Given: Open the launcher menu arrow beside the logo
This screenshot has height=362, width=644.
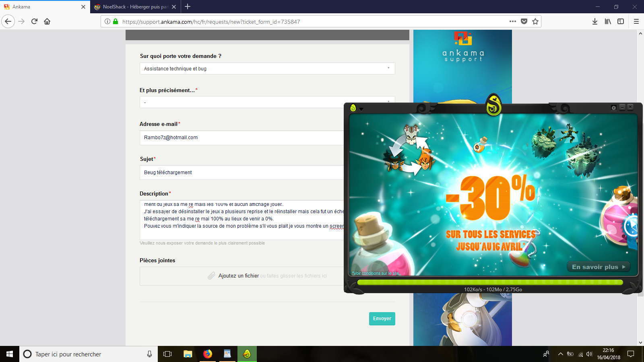Looking at the screenshot, I should (x=361, y=109).
